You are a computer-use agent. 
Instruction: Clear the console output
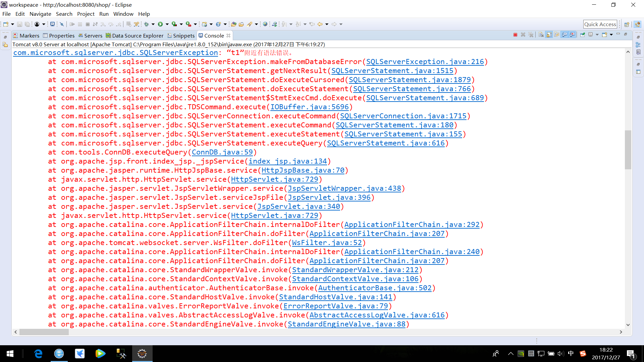pyautogui.click(x=541, y=35)
